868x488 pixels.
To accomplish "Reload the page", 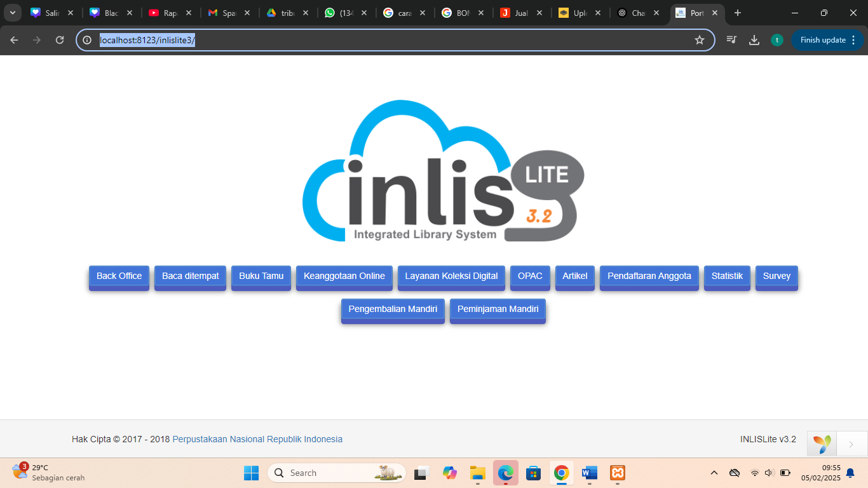I will click(x=60, y=40).
